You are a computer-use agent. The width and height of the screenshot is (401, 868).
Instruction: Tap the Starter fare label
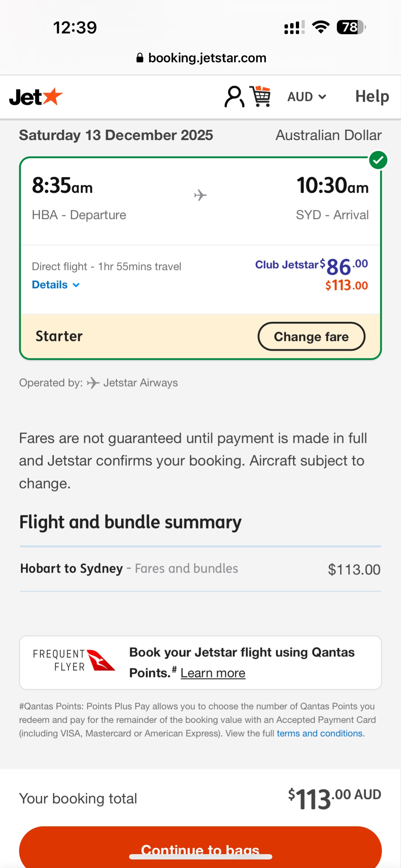point(59,336)
